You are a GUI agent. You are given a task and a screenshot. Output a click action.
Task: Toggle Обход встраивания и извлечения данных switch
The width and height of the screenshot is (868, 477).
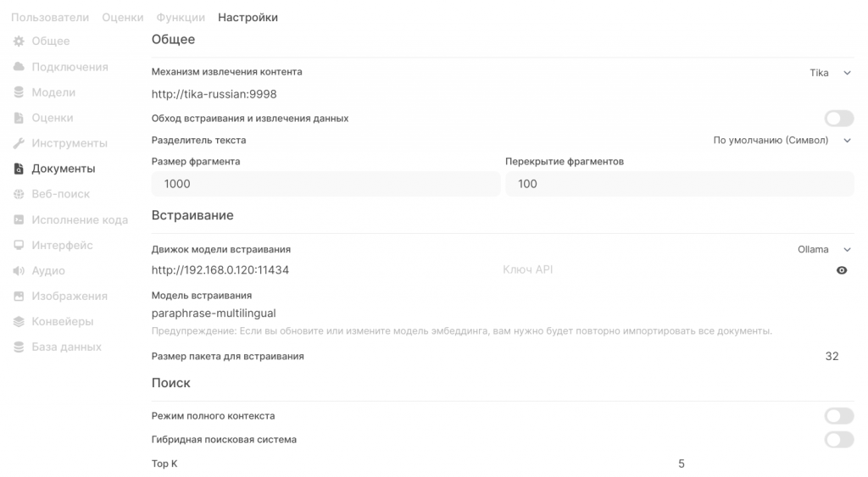[x=838, y=119]
